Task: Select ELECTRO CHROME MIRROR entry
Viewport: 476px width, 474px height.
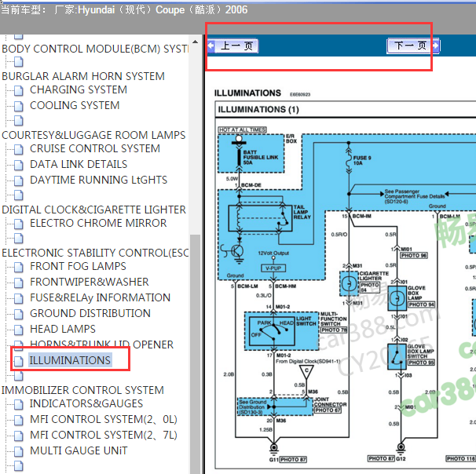Action: (x=98, y=223)
